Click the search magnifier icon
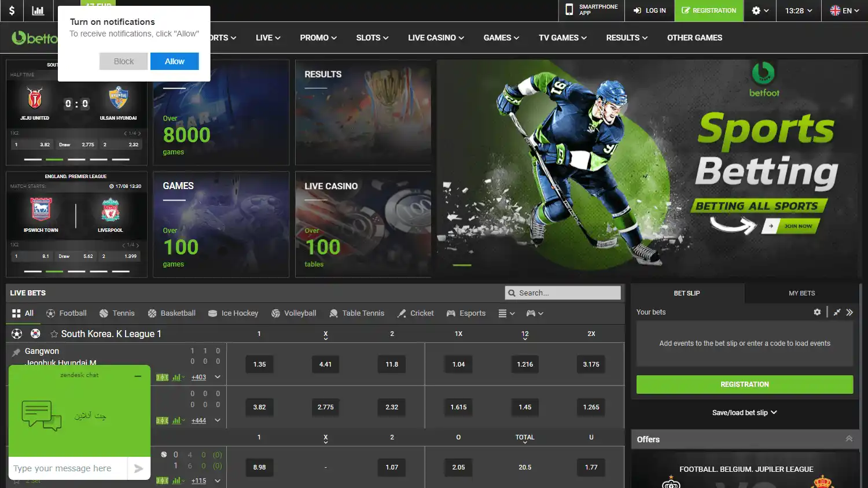The height and width of the screenshot is (488, 868). [512, 293]
